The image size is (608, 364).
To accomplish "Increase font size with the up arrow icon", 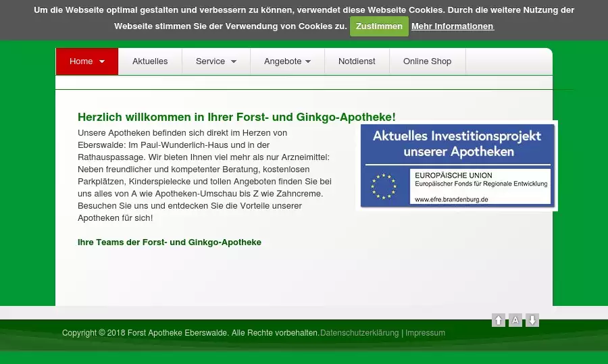I will 499,320.
